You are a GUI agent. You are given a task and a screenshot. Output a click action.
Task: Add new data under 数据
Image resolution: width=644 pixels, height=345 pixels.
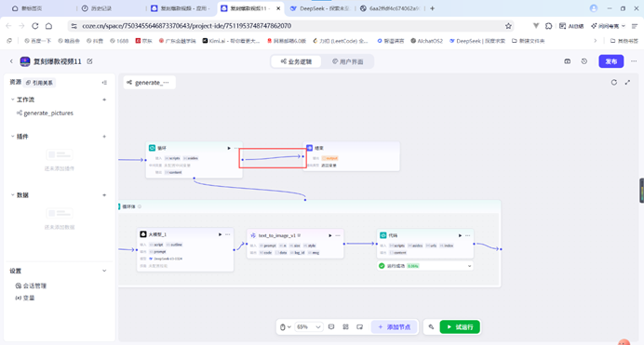pyautogui.click(x=104, y=195)
